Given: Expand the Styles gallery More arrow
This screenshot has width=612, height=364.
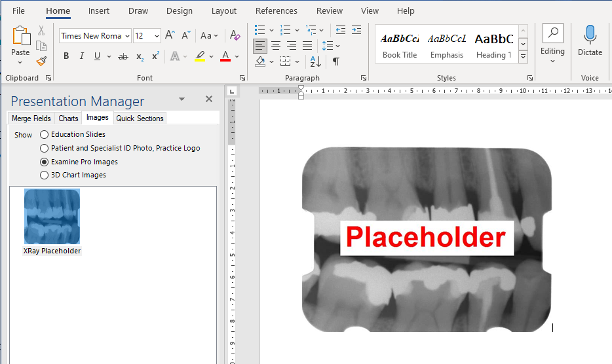Looking at the screenshot, I should pyautogui.click(x=524, y=57).
